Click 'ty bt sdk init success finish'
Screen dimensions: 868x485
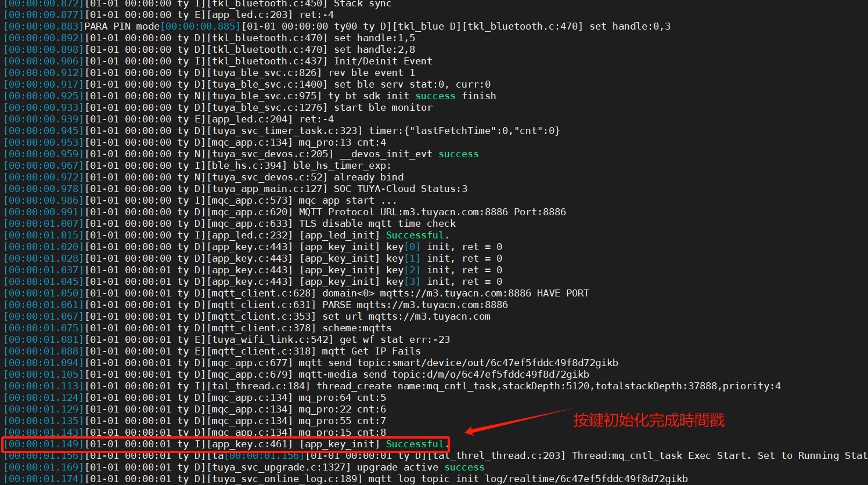coord(412,96)
